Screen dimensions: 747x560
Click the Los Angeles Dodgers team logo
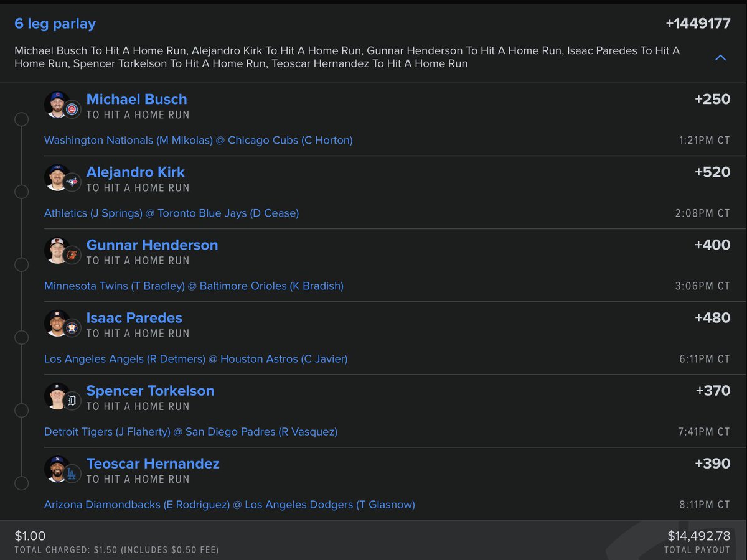tap(73, 474)
